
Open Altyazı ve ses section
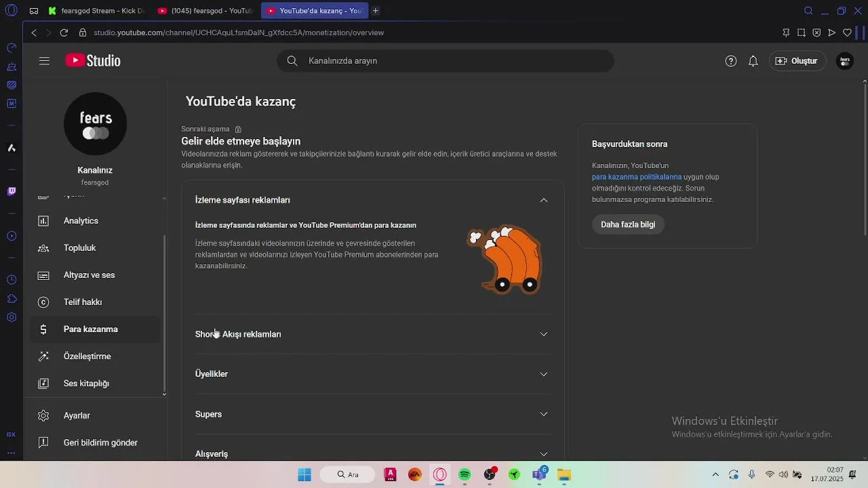pos(96,275)
